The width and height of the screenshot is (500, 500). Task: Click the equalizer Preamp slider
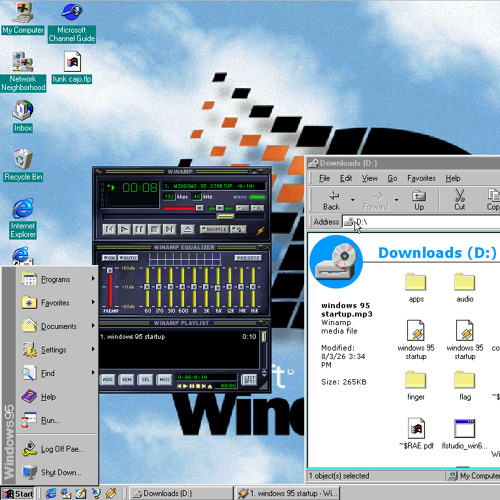110,287
